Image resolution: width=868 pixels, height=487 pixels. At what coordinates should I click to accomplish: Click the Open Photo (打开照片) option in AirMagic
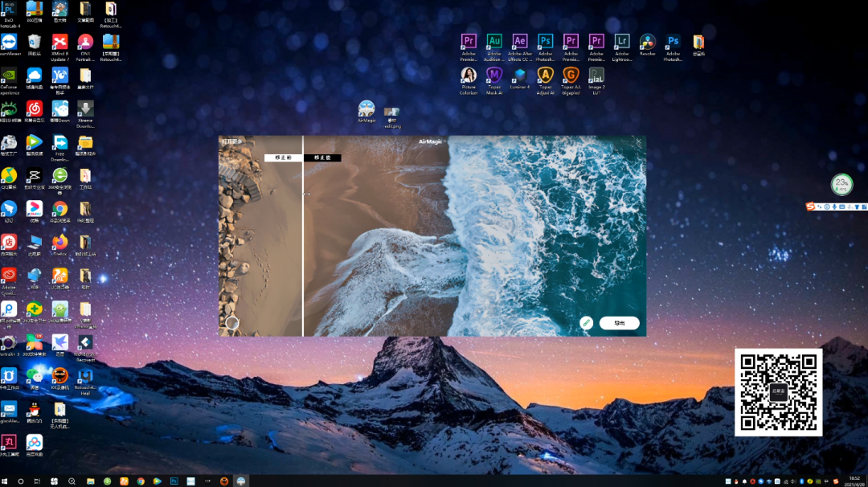point(232,141)
